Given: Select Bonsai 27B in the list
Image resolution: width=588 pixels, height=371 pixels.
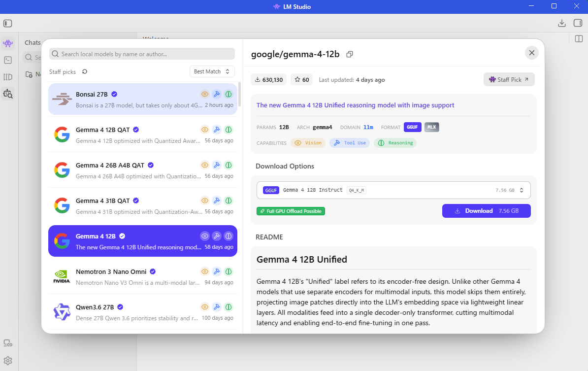Looking at the screenshot, I should [x=143, y=99].
